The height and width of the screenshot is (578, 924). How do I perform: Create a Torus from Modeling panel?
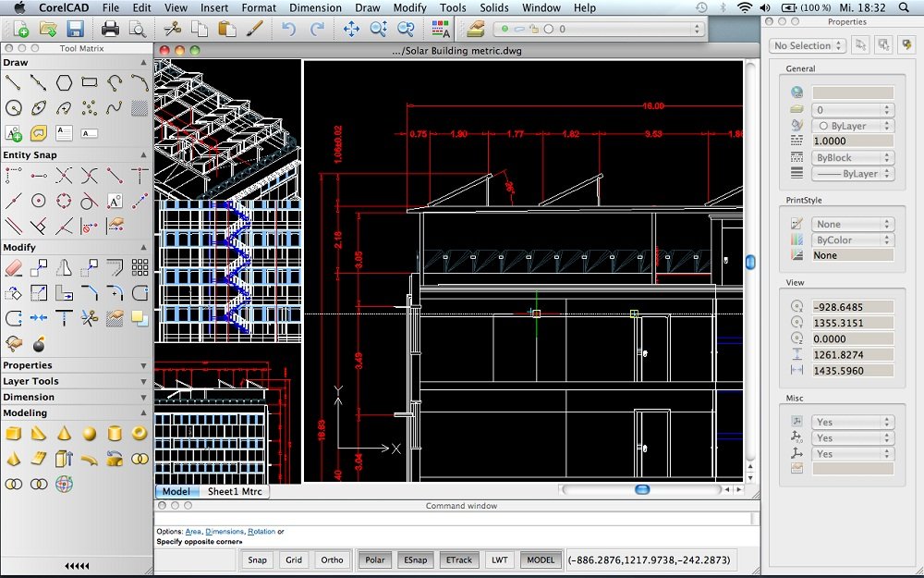(140, 434)
